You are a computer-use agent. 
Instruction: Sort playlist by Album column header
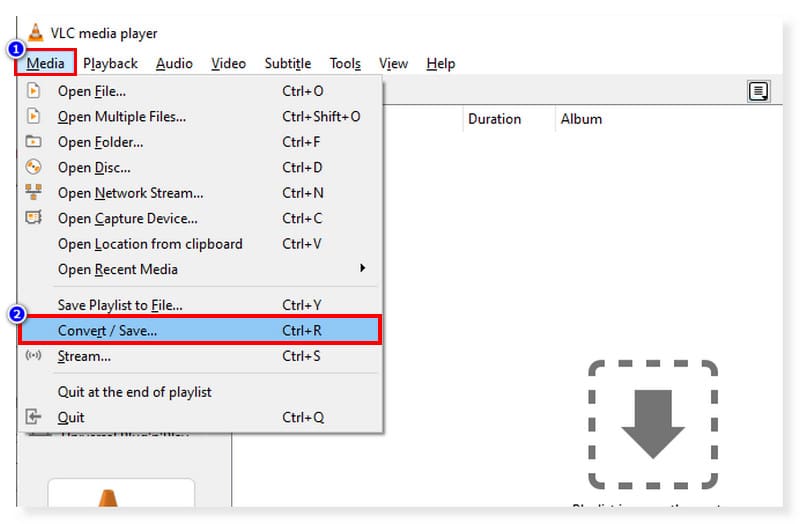(581, 118)
